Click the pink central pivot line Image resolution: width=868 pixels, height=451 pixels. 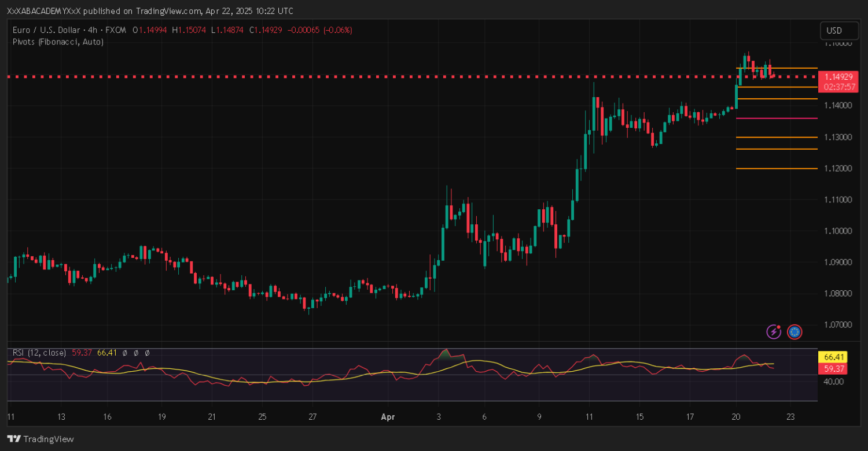pos(777,118)
